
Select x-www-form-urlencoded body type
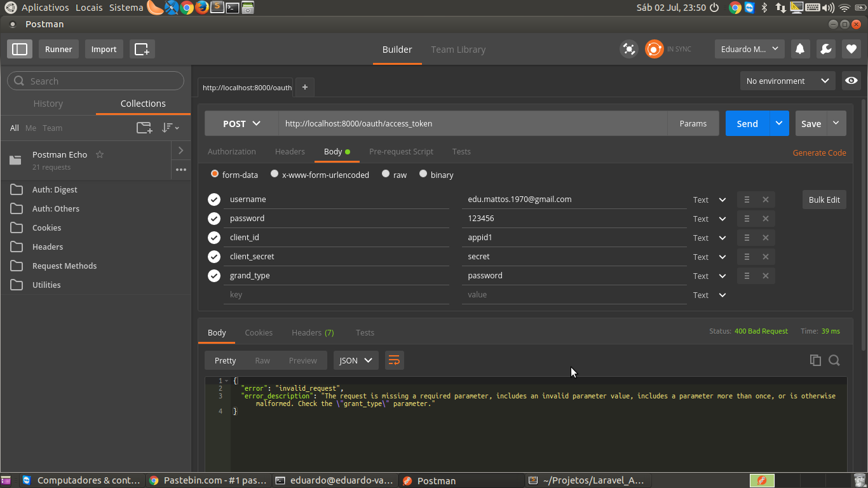click(x=275, y=173)
